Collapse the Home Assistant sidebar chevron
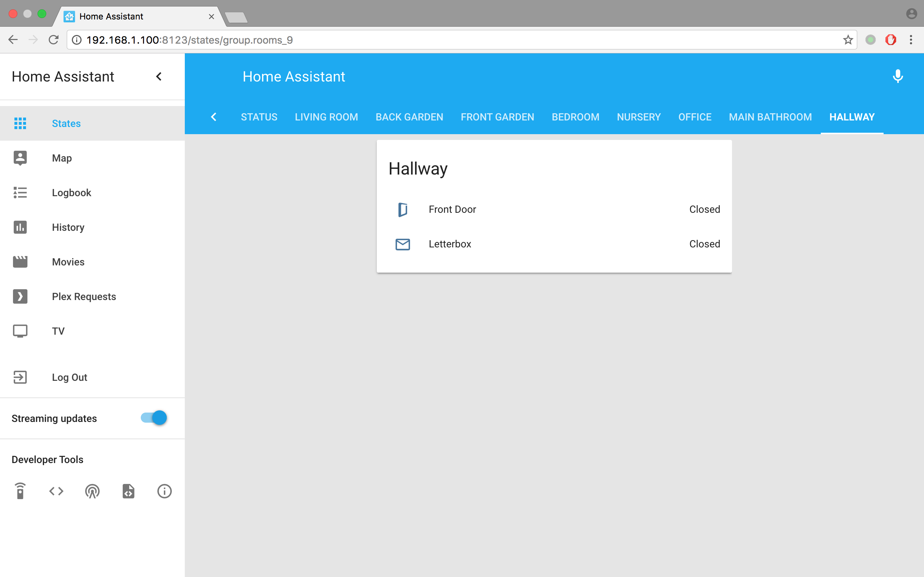This screenshot has width=924, height=577. pos(159,77)
